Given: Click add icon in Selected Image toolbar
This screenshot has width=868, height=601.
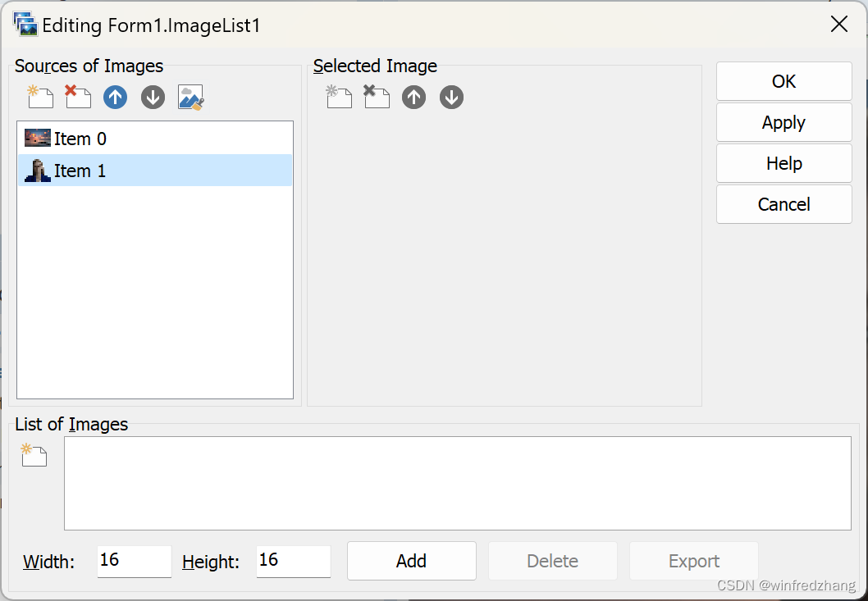Looking at the screenshot, I should coord(339,98).
